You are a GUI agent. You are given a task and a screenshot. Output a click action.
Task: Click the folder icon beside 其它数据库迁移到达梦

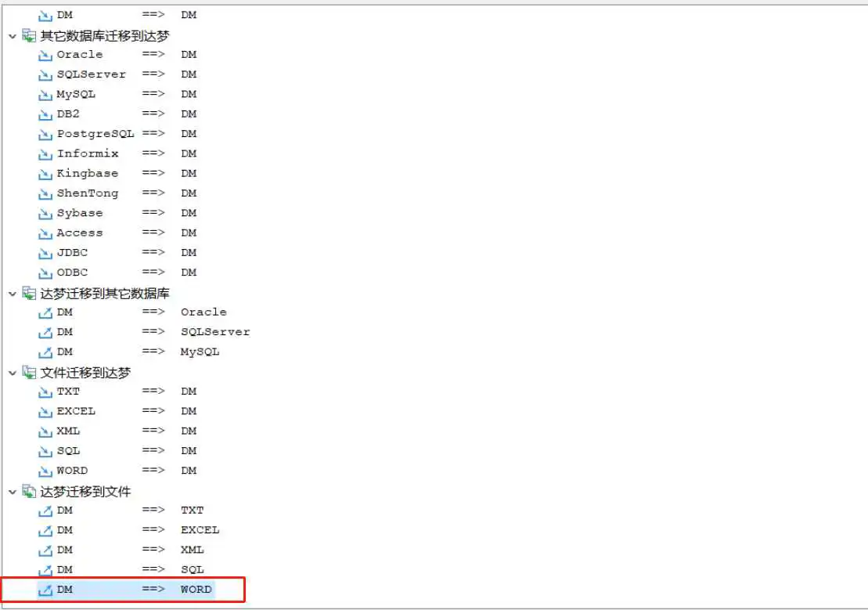pyautogui.click(x=29, y=36)
